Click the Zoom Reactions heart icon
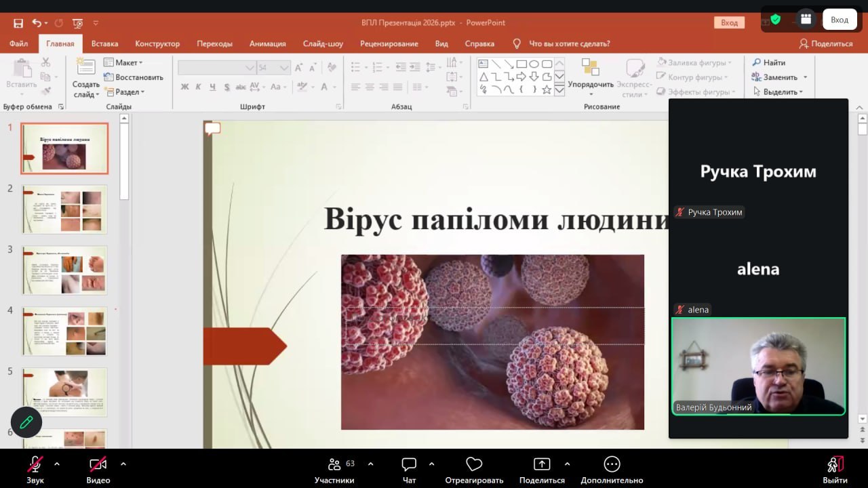This screenshot has width=868, height=488. pos(474,464)
